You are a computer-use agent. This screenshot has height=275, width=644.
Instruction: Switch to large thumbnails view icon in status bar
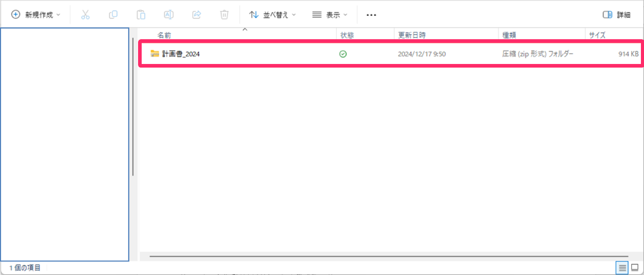click(x=635, y=268)
